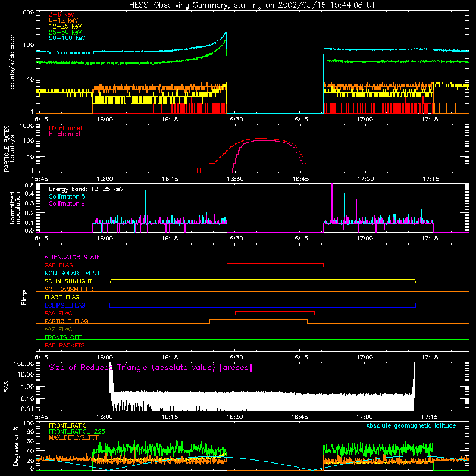476x476 pixels.
Task: Select the 25-50 keV legend label
Action: 65,32
